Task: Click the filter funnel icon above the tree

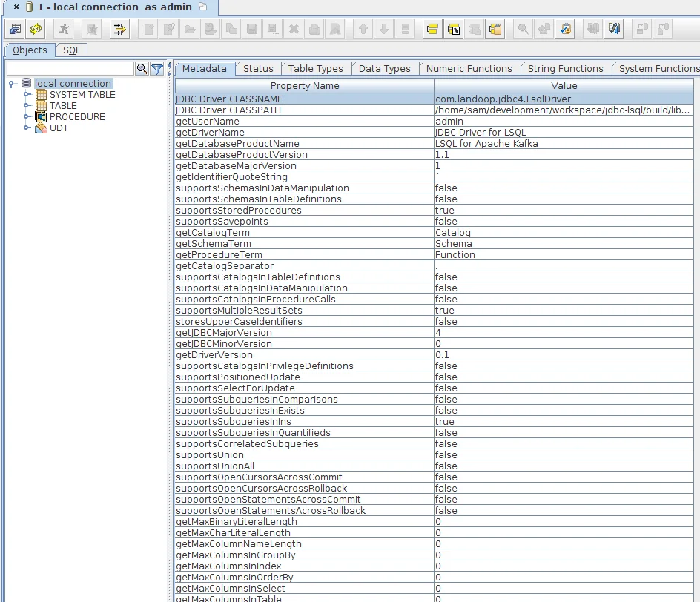Action: 157,69
